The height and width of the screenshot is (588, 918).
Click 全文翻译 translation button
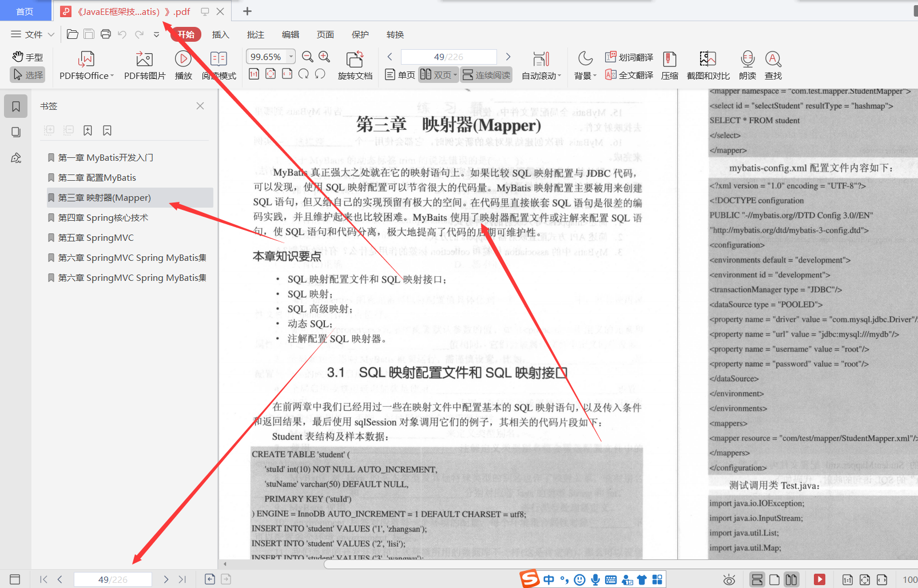[x=629, y=75]
